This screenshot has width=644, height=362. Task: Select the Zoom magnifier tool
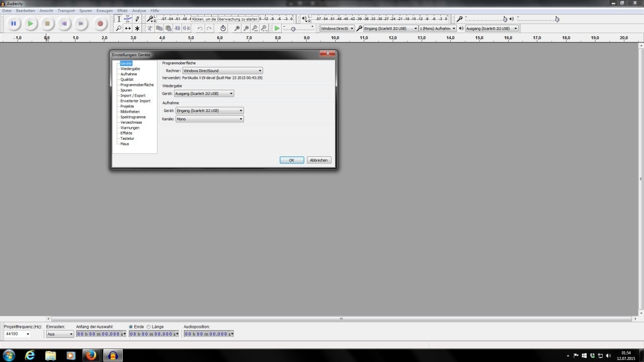(x=119, y=29)
